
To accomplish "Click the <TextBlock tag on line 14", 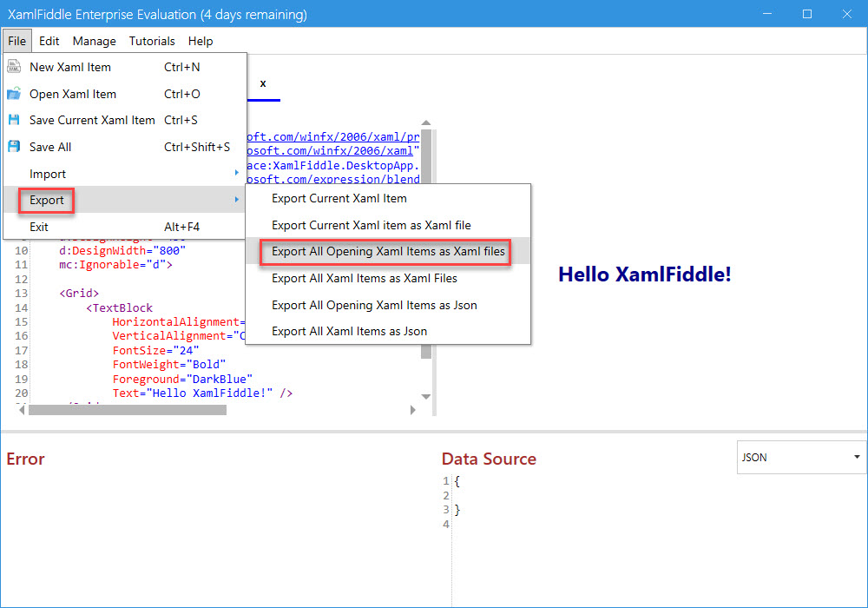I will point(119,307).
